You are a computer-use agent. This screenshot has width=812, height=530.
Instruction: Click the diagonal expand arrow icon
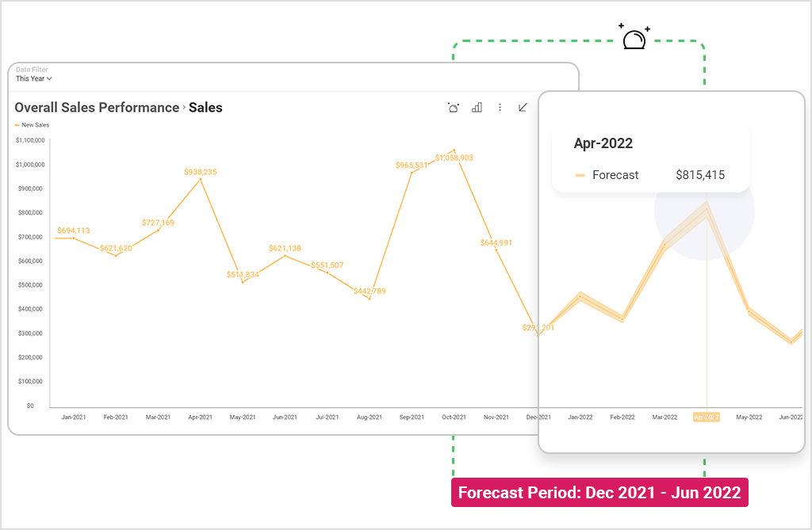click(x=523, y=107)
